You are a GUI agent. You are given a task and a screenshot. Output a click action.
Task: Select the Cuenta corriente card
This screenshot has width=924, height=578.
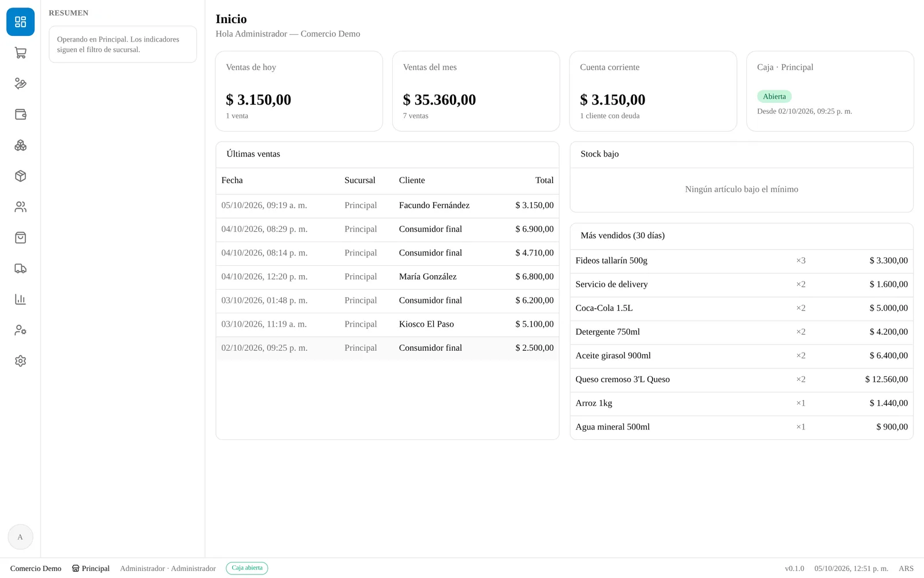[x=653, y=91]
